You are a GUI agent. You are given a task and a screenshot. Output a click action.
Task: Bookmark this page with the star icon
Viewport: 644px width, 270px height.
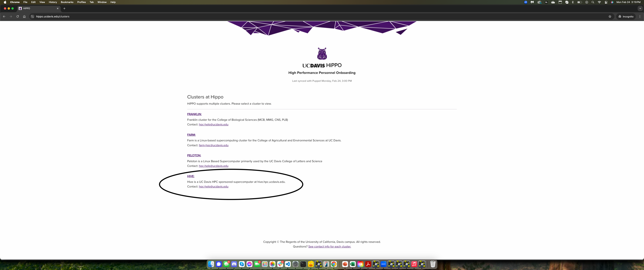(x=610, y=16)
